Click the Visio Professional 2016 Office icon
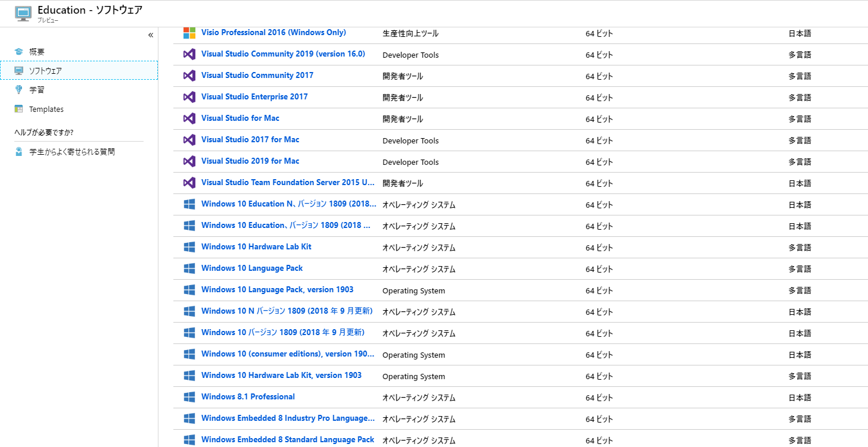868x447 pixels. (189, 33)
